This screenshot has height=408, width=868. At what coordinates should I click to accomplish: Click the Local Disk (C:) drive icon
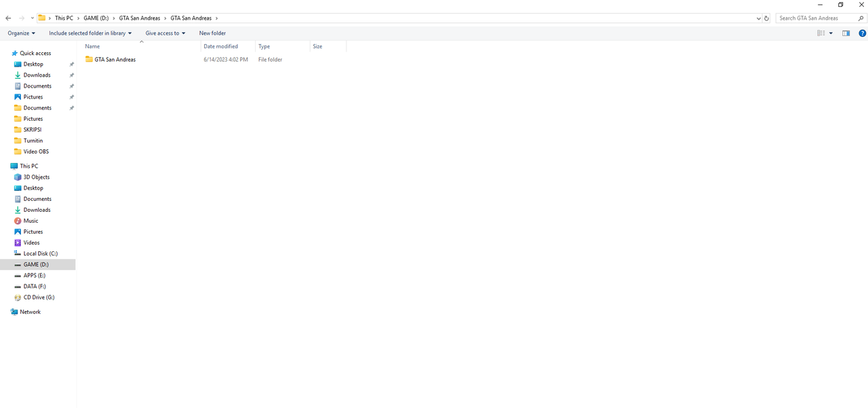(x=18, y=253)
